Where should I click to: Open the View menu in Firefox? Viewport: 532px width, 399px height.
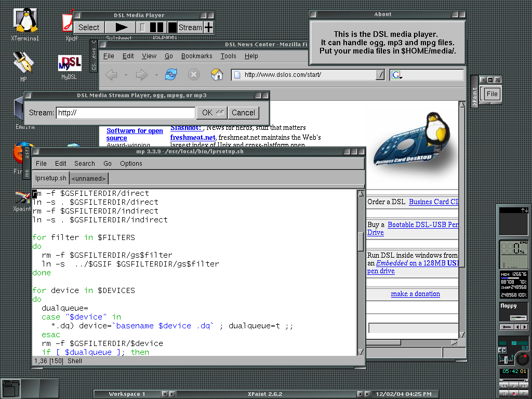149,56
